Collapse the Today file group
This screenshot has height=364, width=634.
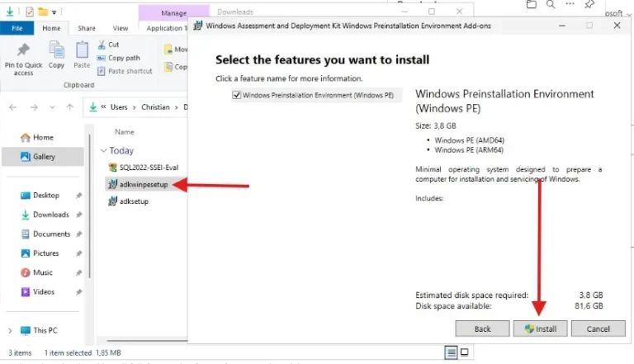point(103,150)
